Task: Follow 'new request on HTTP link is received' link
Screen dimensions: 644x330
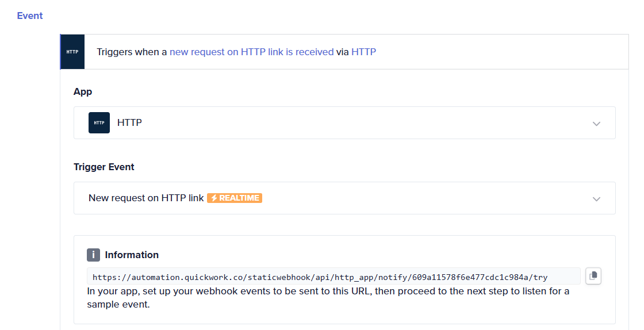Action: pos(251,52)
